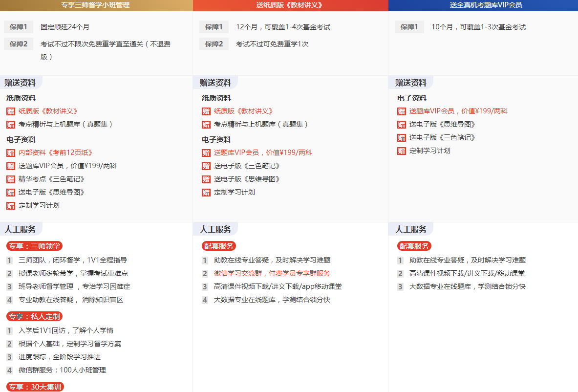Click the red 内部资料《考前12页纸》 link
The width and height of the screenshot is (578, 392).
click(55, 152)
